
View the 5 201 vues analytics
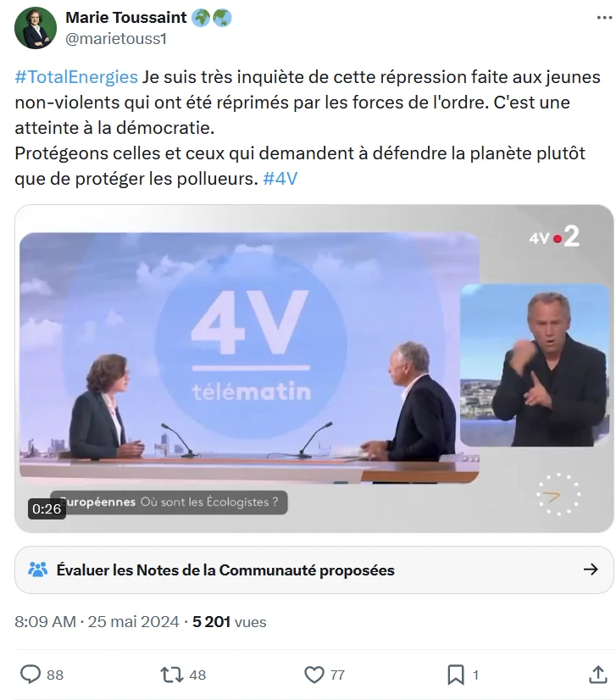tap(230, 621)
